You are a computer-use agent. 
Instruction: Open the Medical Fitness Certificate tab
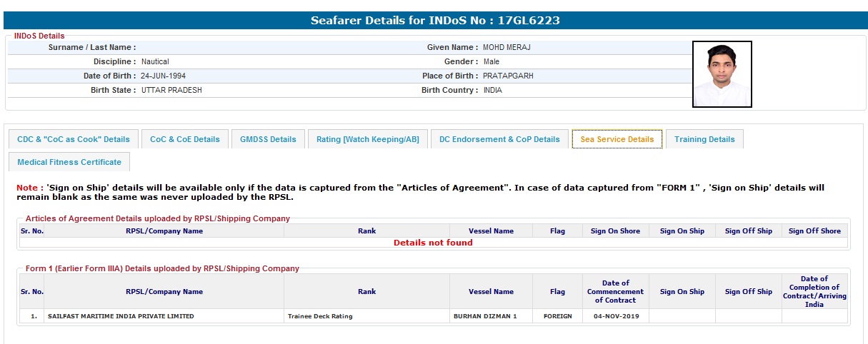point(69,162)
